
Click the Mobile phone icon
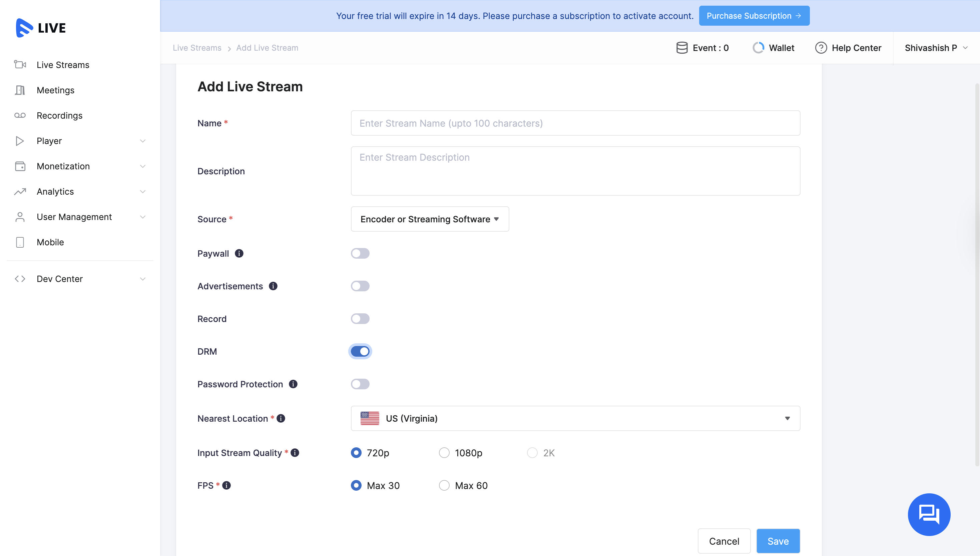pos(20,242)
